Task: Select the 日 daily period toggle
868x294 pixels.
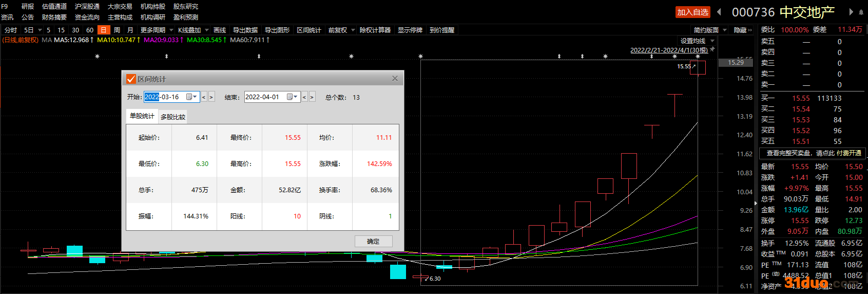Action: pos(104,30)
